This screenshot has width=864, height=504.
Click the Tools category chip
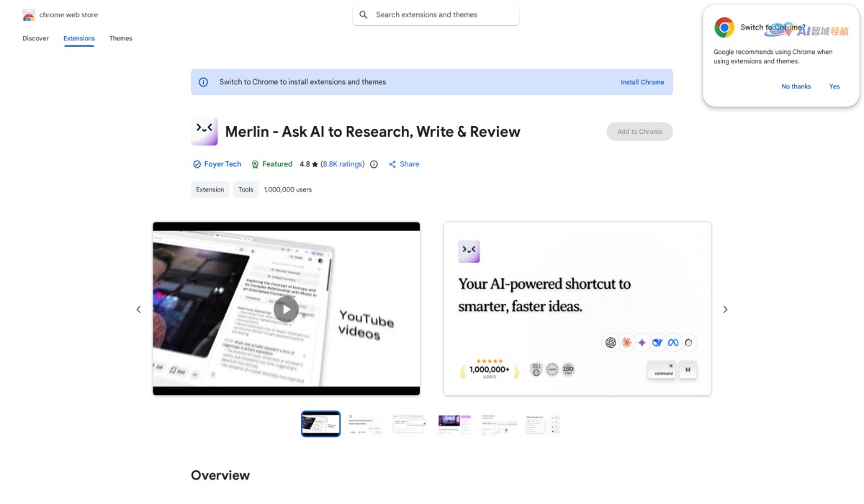pyautogui.click(x=246, y=189)
